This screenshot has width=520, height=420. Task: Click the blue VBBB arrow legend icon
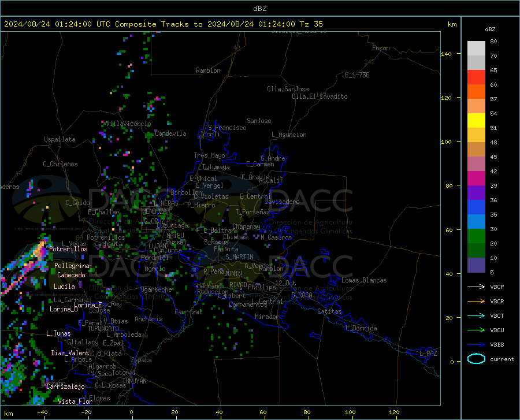click(x=476, y=345)
